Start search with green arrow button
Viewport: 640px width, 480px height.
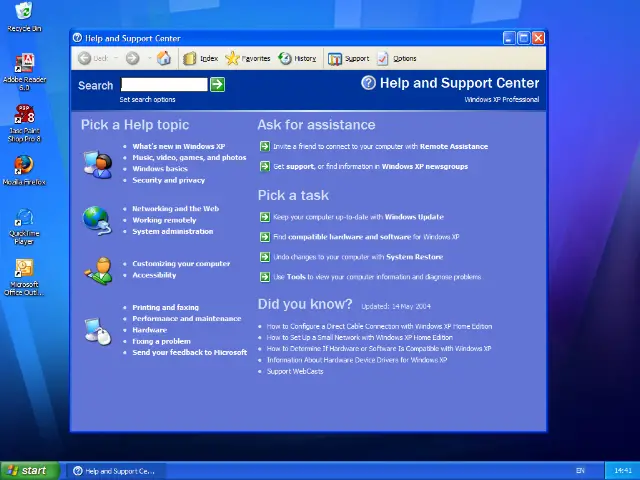(217, 84)
